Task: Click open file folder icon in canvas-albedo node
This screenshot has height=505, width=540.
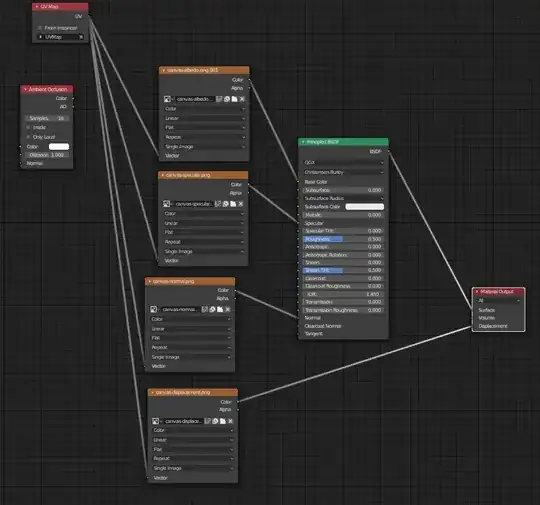Action: (x=235, y=99)
